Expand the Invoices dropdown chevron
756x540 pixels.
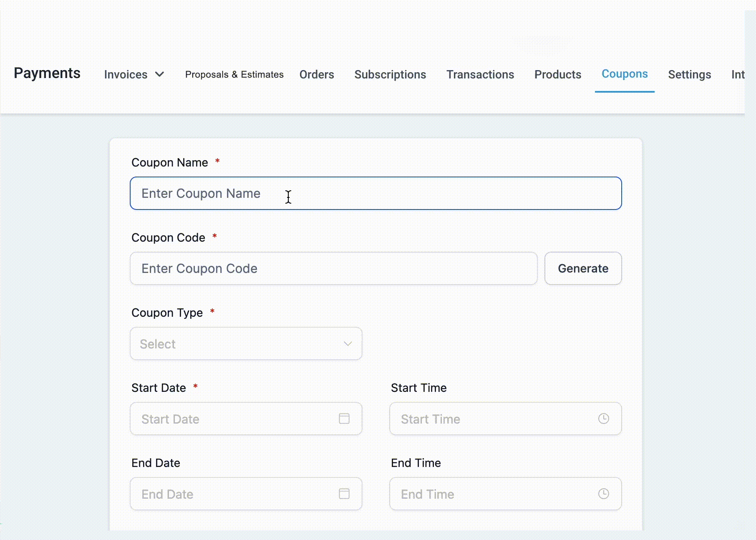(159, 74)
